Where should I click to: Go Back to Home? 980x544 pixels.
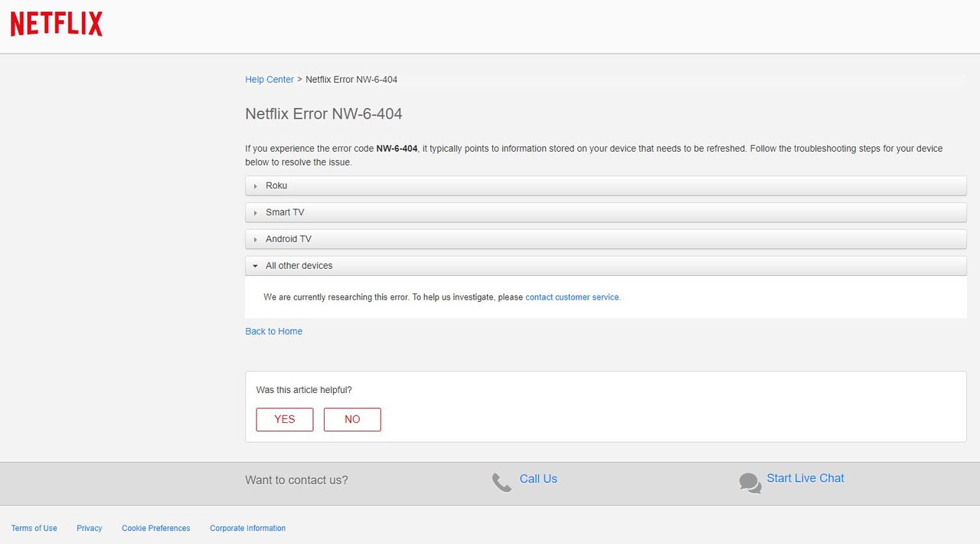tap(273, 331)
